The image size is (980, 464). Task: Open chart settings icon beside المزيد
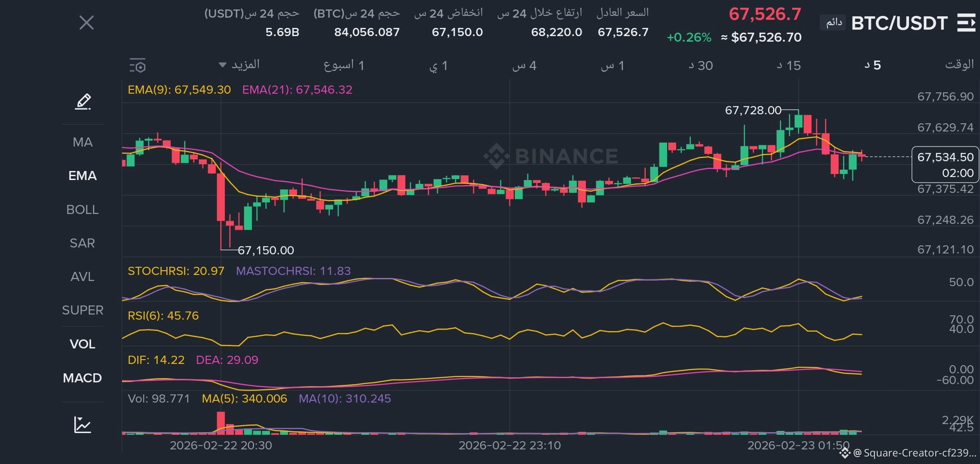pos(138,66)
